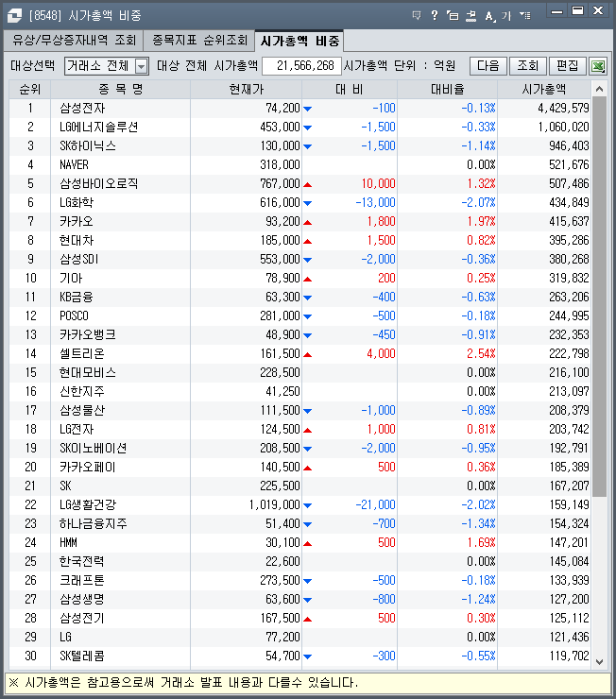Image resolution: width=616 pixels, height=699 pixels.
Task: Click the font size A icon
Action: pyautogui.click(x=489, y=16)
